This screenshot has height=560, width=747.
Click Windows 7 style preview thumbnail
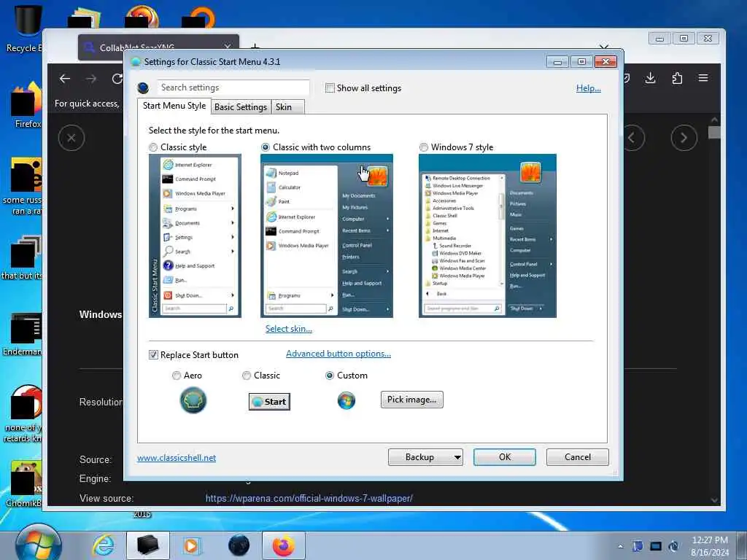487,236
